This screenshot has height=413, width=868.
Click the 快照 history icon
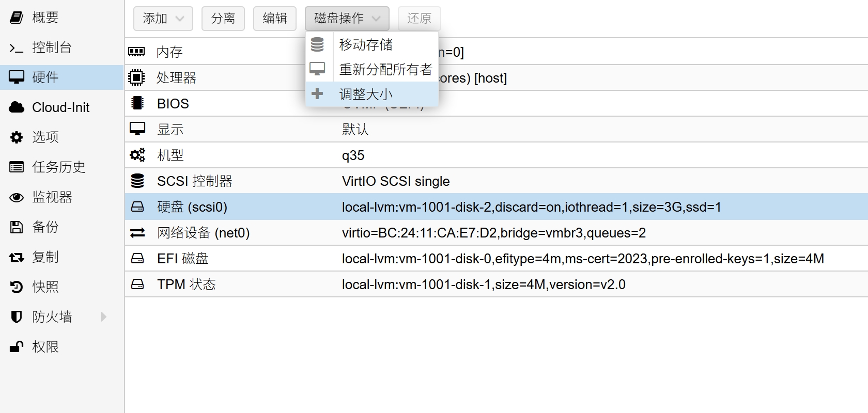pyautogui.click(x=17, y=287)
